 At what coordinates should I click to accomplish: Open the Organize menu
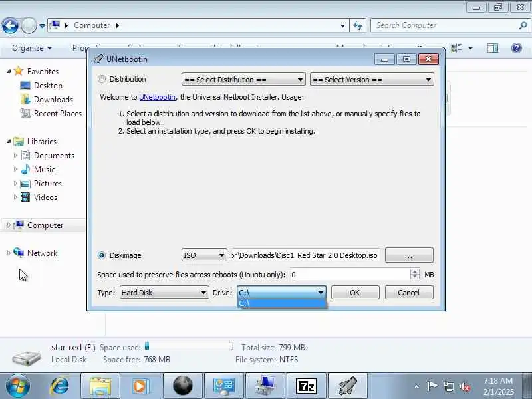[32, 48]
